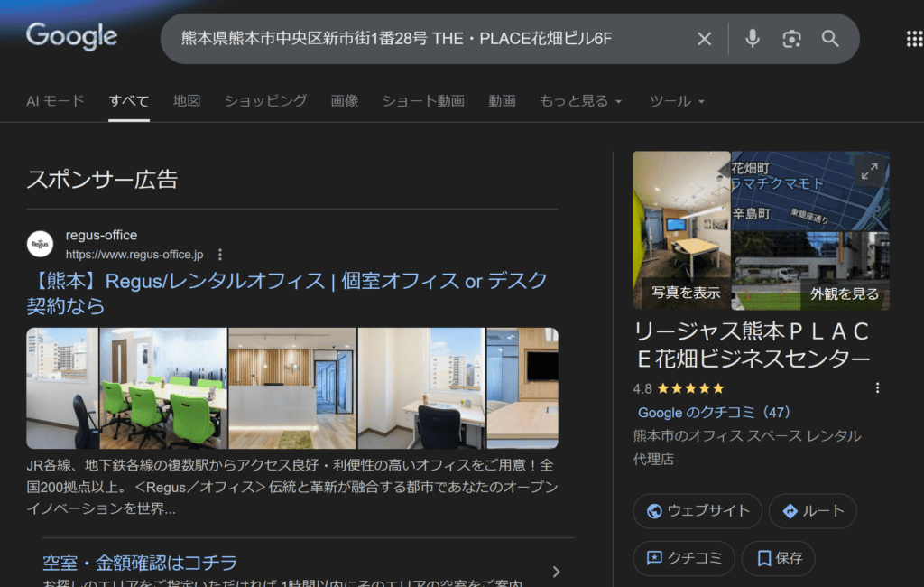
Task: Click the Google logo to go home
Action: [71, 37]
